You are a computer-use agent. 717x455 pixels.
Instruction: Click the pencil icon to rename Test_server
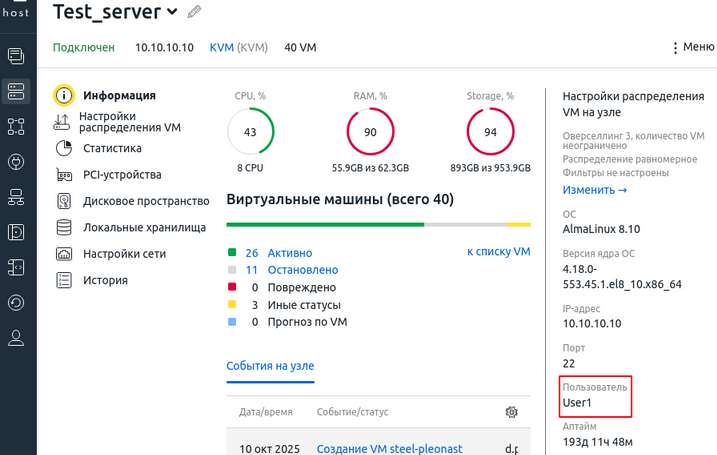click(x=194, y=12)
